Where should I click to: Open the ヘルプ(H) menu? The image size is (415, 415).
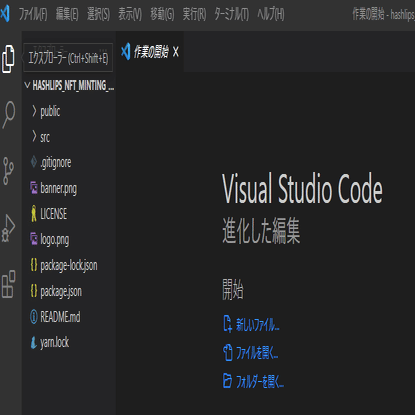pyautogui.click(x=271, y=14)
